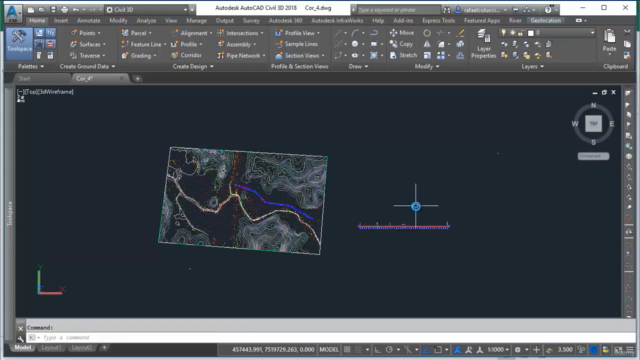
Task: Open the Layout1 tab
Action: (51, 348)
